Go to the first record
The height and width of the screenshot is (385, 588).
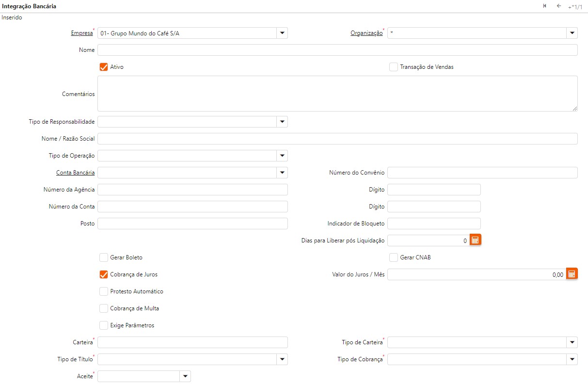(545, 6)
